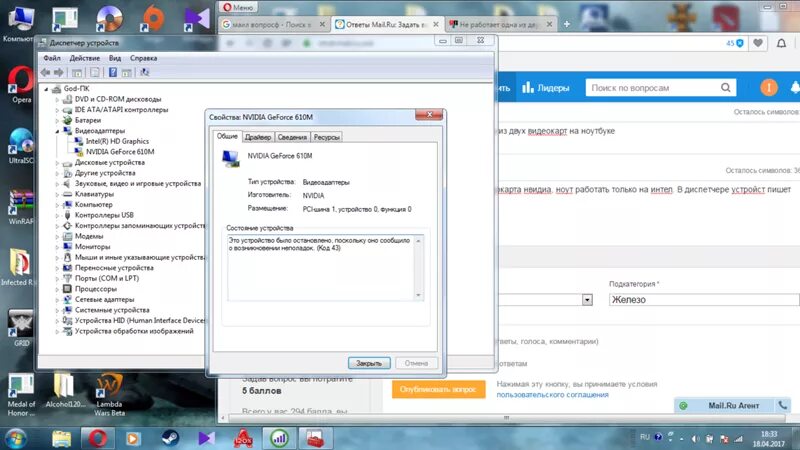Click the Закрыть button in properties dialog
Viewport: 800px width, 450px height.
coord(369,363)
